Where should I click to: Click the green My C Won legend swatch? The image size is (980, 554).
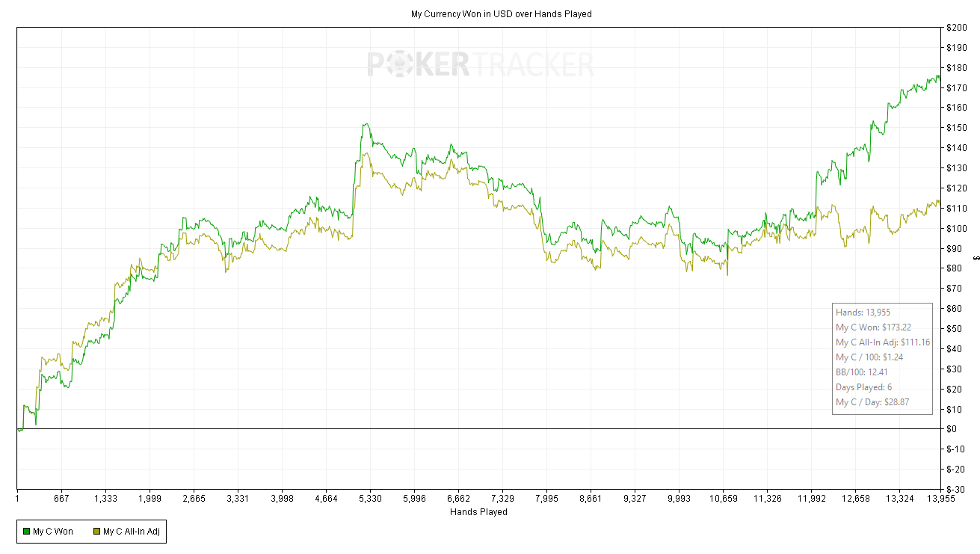25,532
